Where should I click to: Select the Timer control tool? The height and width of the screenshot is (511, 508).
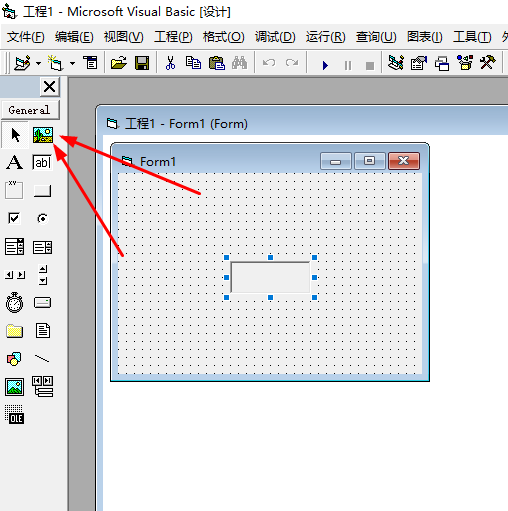(14, 303)
